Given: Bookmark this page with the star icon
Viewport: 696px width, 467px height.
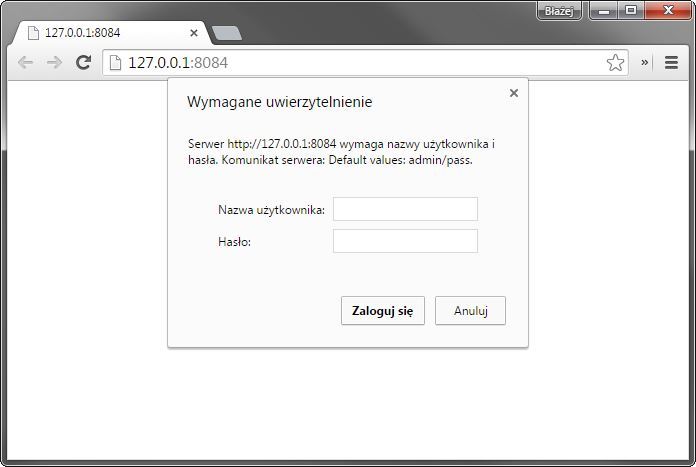Looking at the screenshot, I should [x=615, y=63].
